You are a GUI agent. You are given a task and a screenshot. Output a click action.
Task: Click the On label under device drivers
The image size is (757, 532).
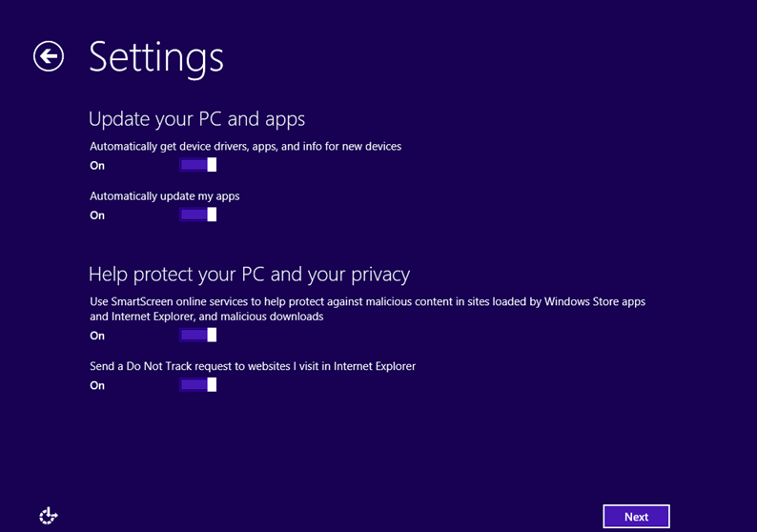(x=97, y=166)
